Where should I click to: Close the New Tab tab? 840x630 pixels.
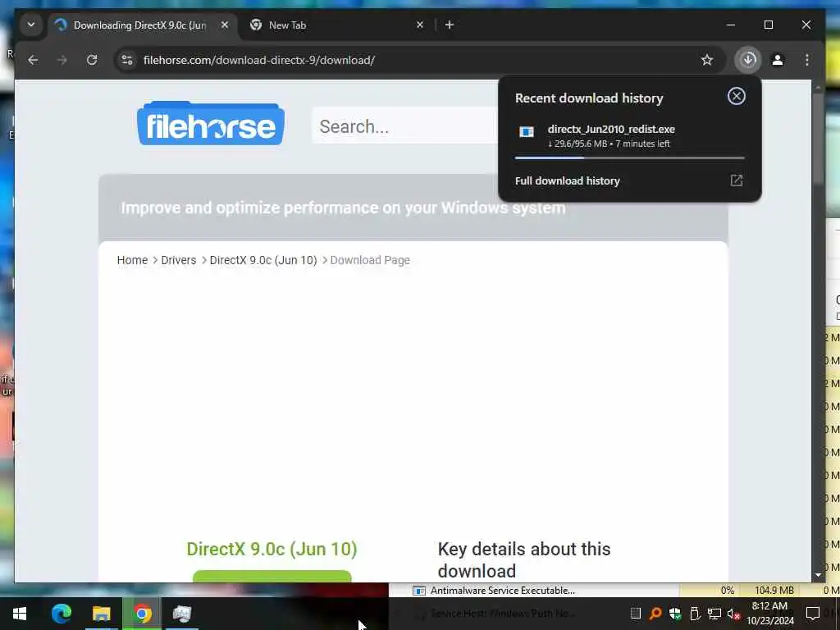(x=420, y=25)
